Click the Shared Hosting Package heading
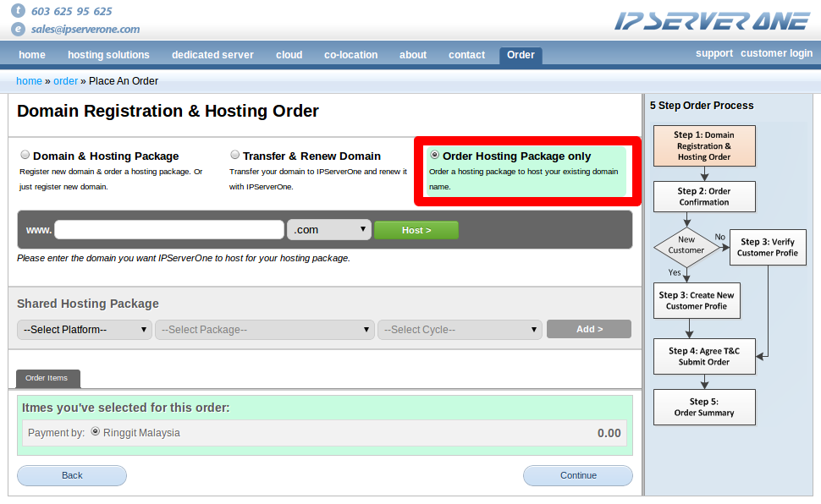The width and height of the screenshot is (821, 504). [88, 304]
